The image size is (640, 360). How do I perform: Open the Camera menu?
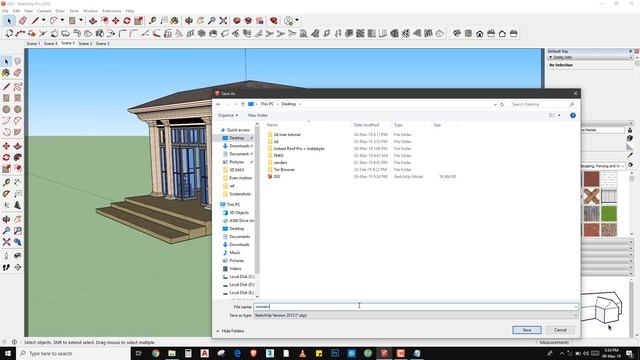[44, 11]
